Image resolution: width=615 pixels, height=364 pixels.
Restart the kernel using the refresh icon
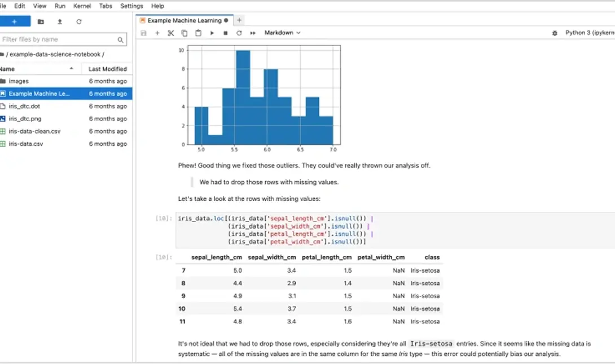pos(239,33)
